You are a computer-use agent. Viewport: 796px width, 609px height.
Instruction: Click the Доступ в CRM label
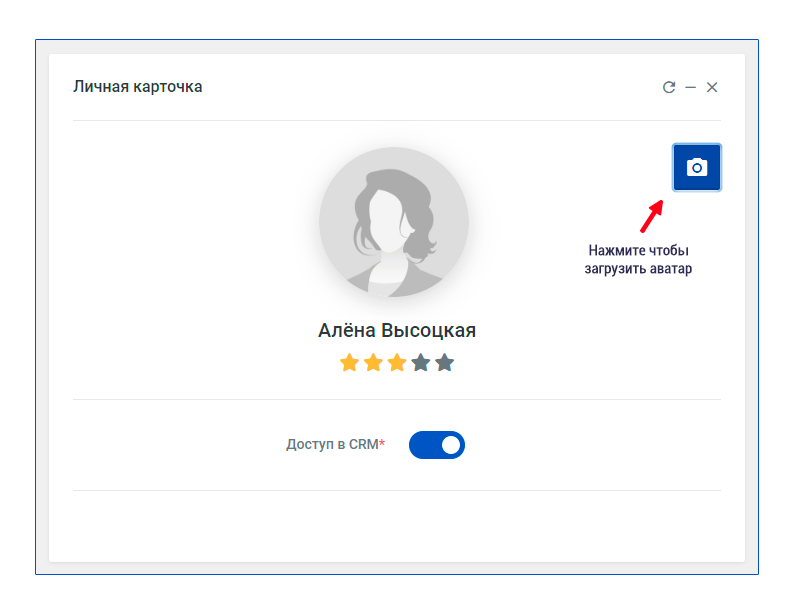pos(331,445)
